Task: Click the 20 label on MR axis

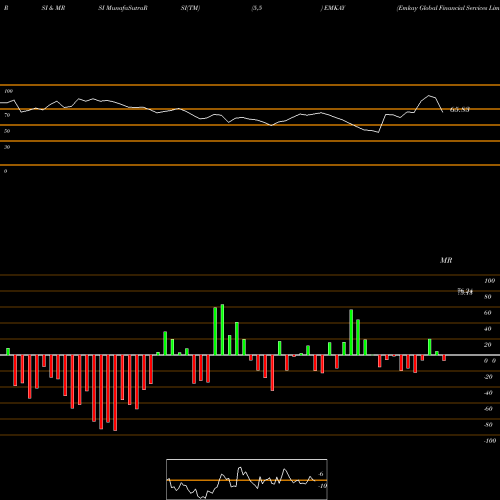Action: click(x=488, y=345)
